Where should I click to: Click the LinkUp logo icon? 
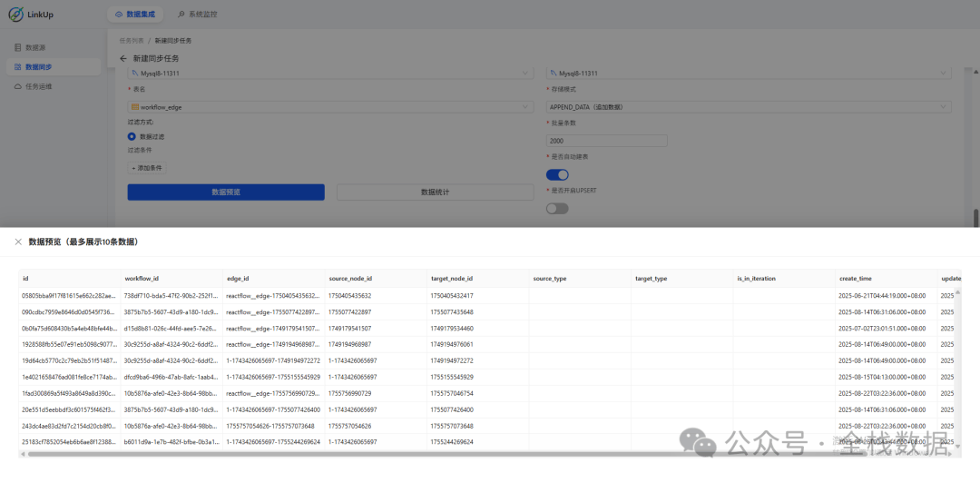click(18, 16)
